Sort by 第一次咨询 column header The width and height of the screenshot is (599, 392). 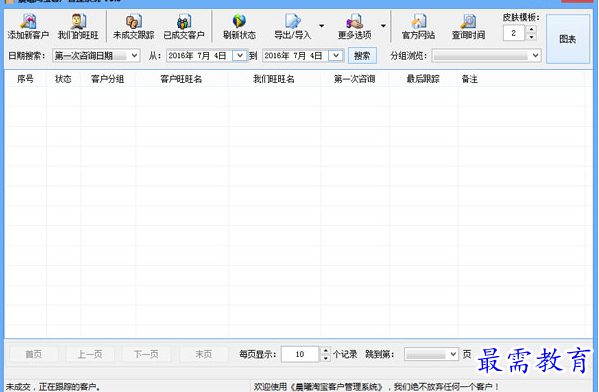point(355,79)
